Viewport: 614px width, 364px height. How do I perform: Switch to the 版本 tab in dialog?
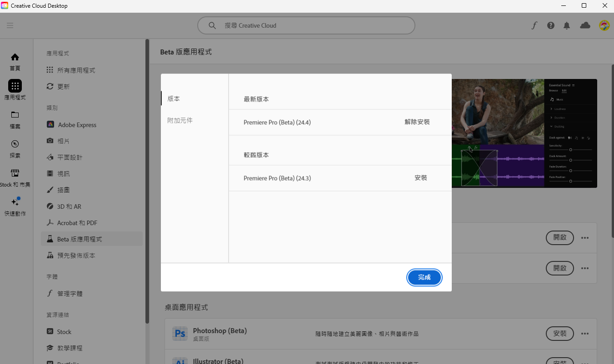(x=173, y=98)
